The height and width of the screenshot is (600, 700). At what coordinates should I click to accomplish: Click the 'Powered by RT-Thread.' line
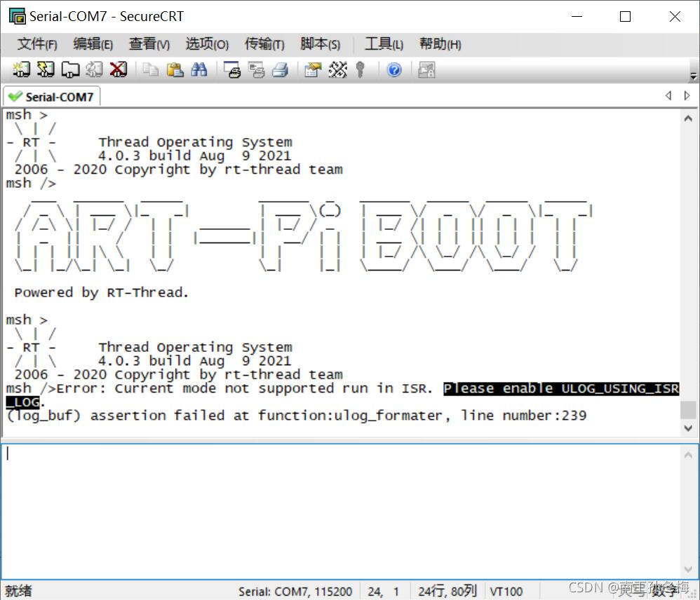pos(102,292)
